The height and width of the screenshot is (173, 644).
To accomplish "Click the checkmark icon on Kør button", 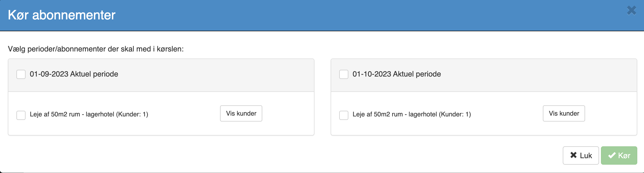I will tap(612, 155).
